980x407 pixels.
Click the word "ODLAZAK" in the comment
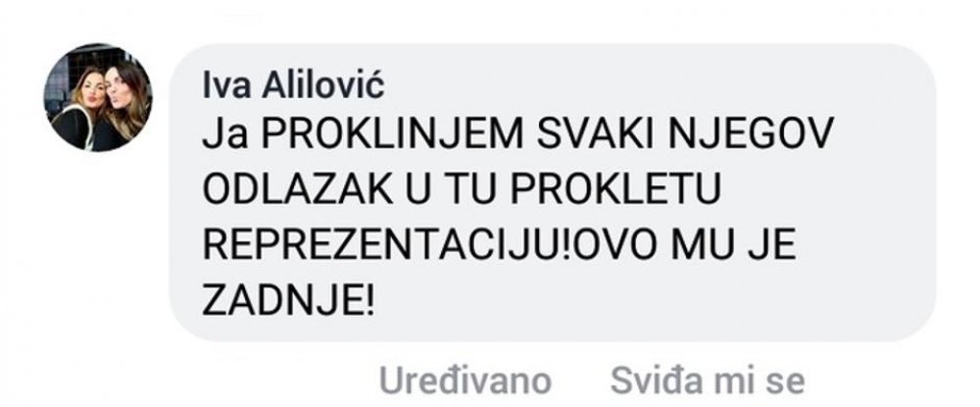coord(298,189)
